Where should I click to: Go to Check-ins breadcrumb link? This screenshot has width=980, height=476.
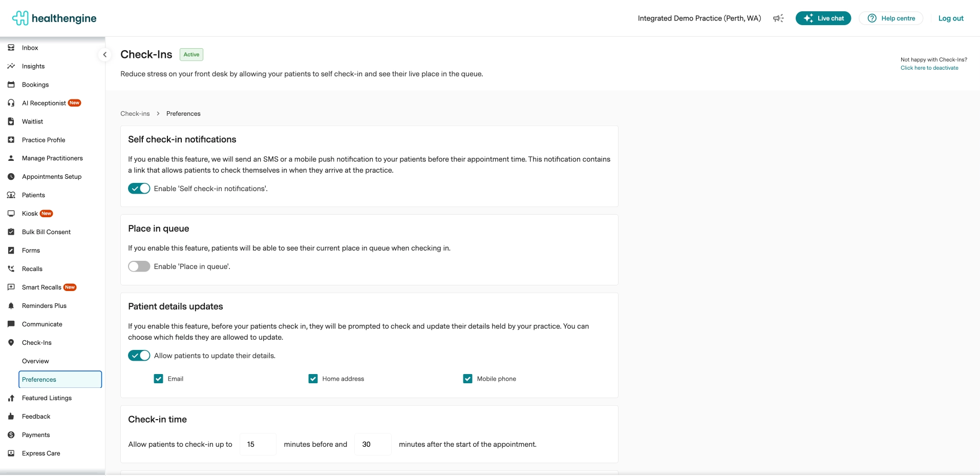point(135,114)
